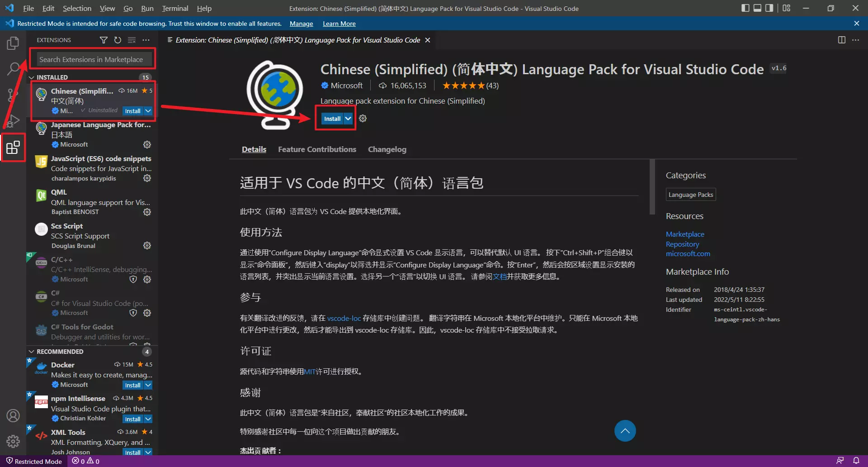Install the Chinese (Simplified) Language Pack from detail page
This screenshot has height=467, width=868.
(332, 119)
